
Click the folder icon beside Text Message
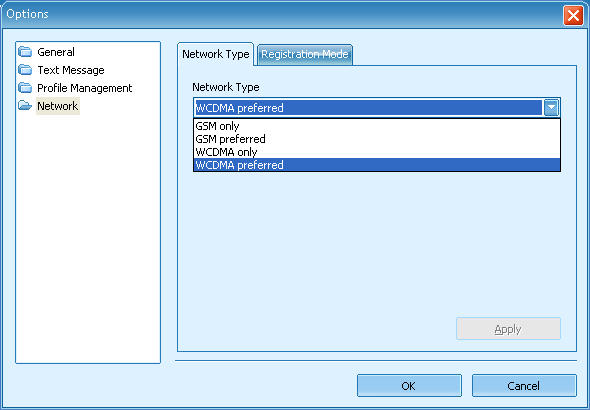(25, 70)
